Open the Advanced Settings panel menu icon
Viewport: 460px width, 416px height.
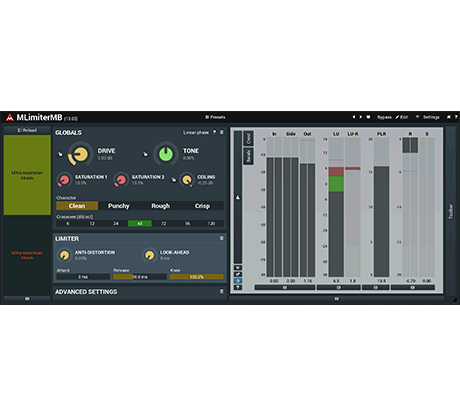222,292
